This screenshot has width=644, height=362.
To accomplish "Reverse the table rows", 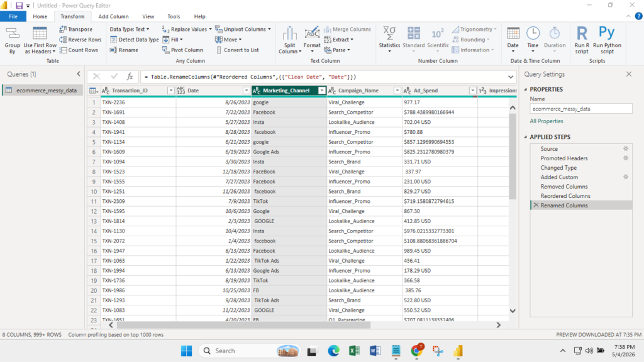I will tap(80, 40).
